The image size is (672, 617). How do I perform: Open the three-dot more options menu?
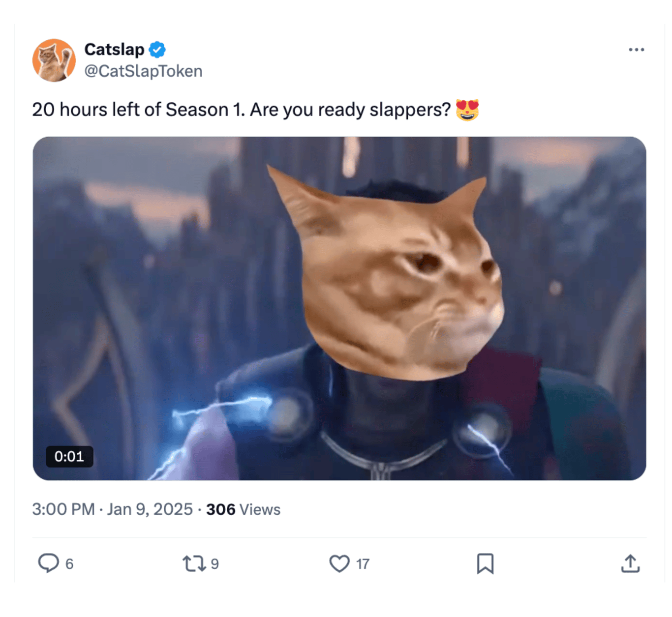pyautogui.click(x=636, y=50)
